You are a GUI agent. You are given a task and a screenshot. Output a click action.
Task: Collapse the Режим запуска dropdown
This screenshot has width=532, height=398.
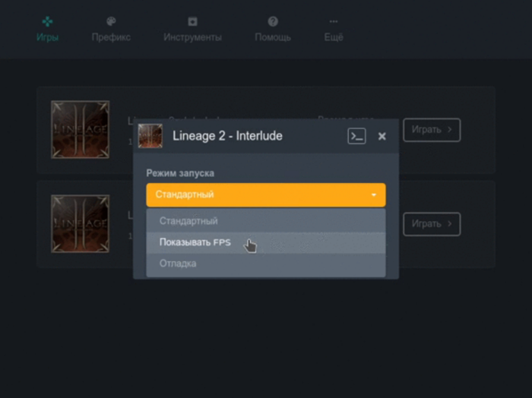pos(266,195)
